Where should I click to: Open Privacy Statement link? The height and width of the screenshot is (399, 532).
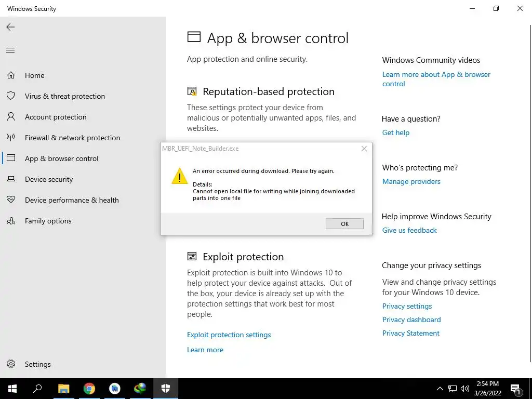tap(410, 333)
